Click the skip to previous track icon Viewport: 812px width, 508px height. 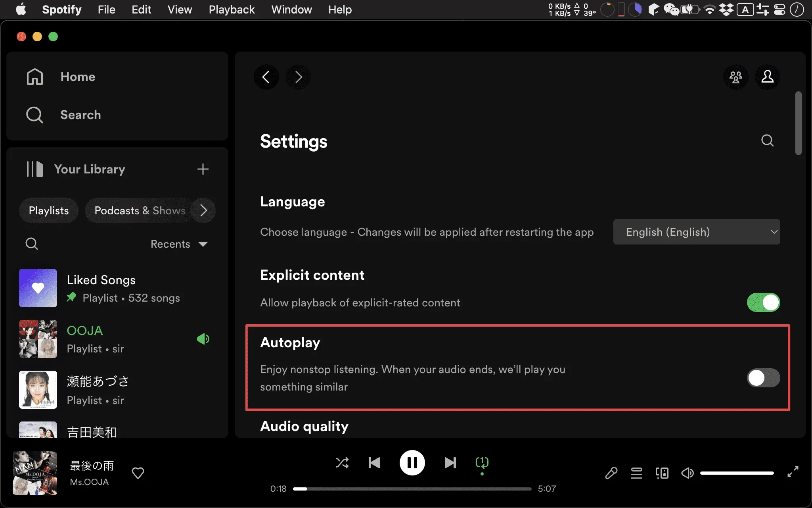pyautogui.click(x=374, y=463)
